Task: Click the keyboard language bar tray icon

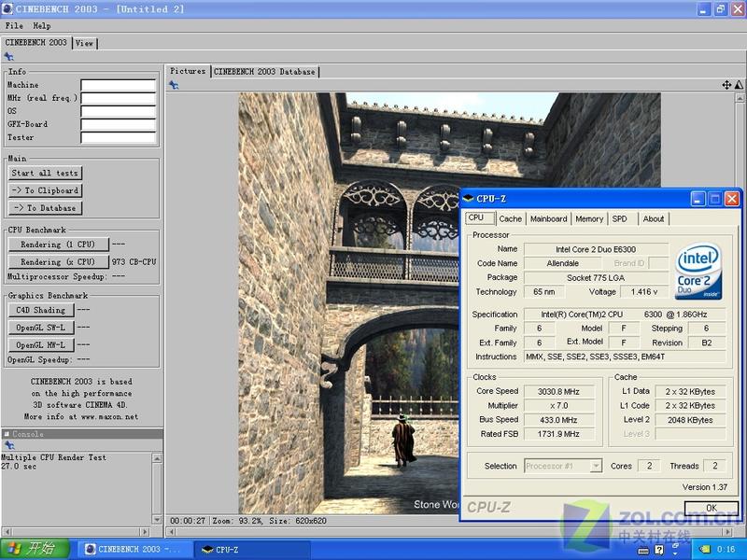Action: pos(643,551)
